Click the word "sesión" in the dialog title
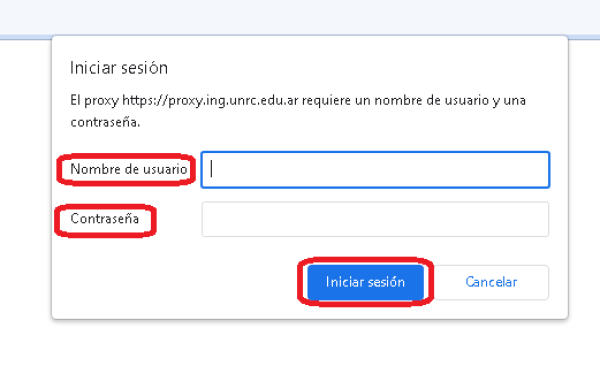This screenshot has height=366, width=600. pos(144,68)
